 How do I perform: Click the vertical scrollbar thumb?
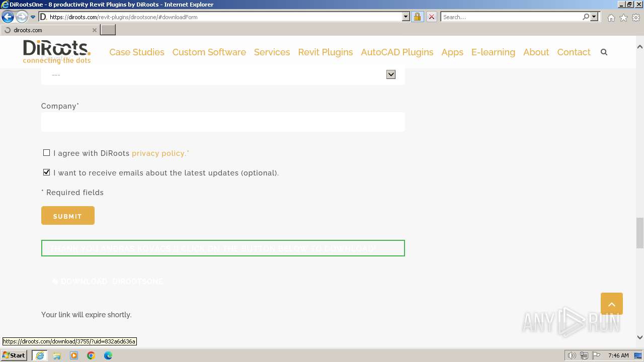[640, 233]
